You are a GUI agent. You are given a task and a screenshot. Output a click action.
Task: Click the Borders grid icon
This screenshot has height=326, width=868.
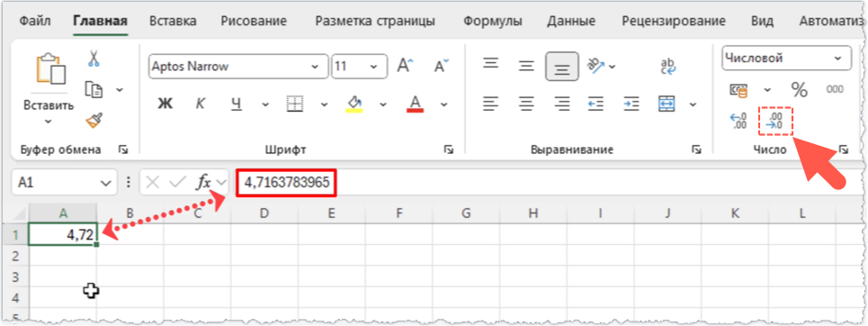pos(294,104)
